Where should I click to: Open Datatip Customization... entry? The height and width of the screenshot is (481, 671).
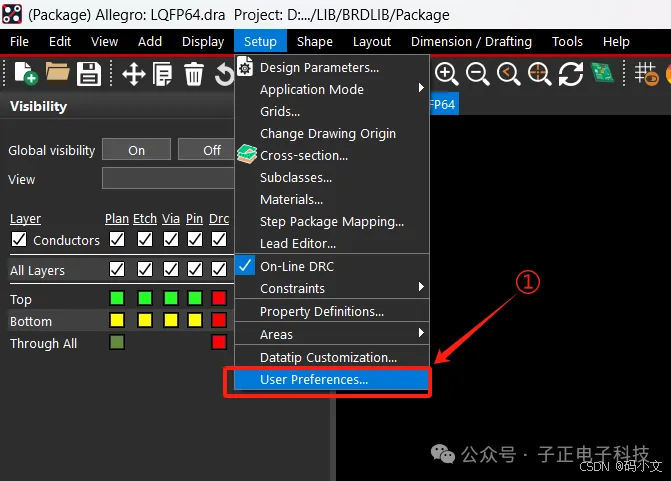coord(332,357)
